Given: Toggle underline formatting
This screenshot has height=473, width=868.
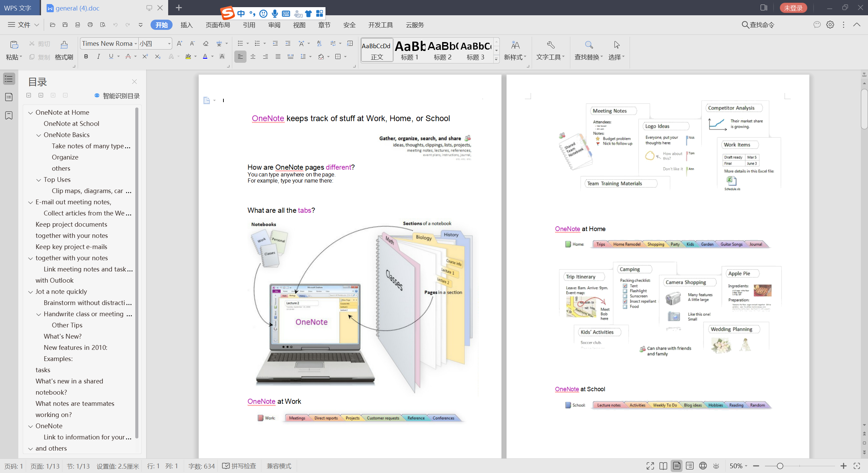Looking at the screenshot, I should click(x=111, y=57).
